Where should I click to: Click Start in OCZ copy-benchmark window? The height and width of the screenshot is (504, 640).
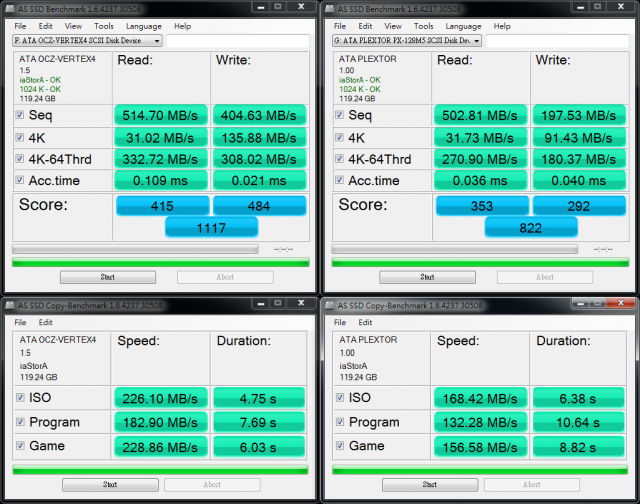(110, 484)
